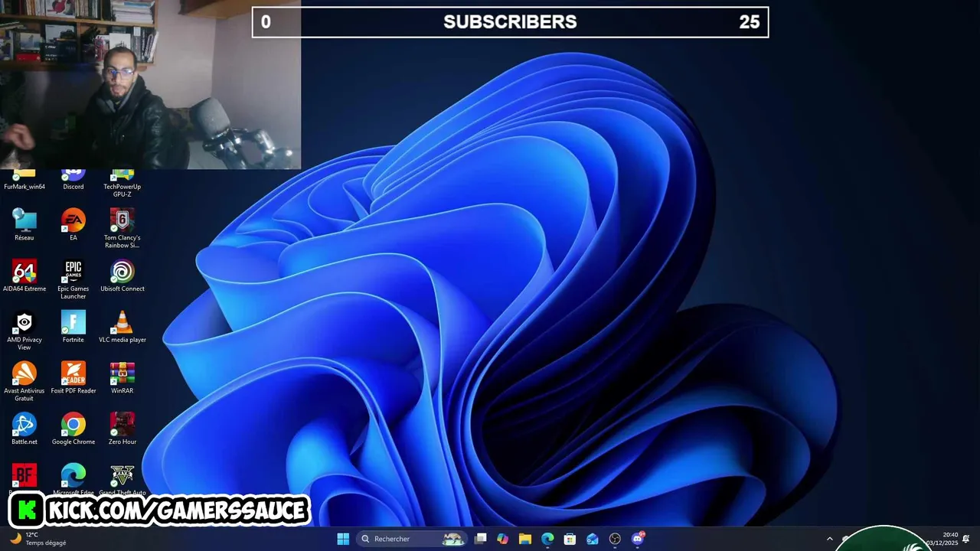Open the notifications bell icon
The height and width of the screenshot is (551, 980).
click(966, 539)
